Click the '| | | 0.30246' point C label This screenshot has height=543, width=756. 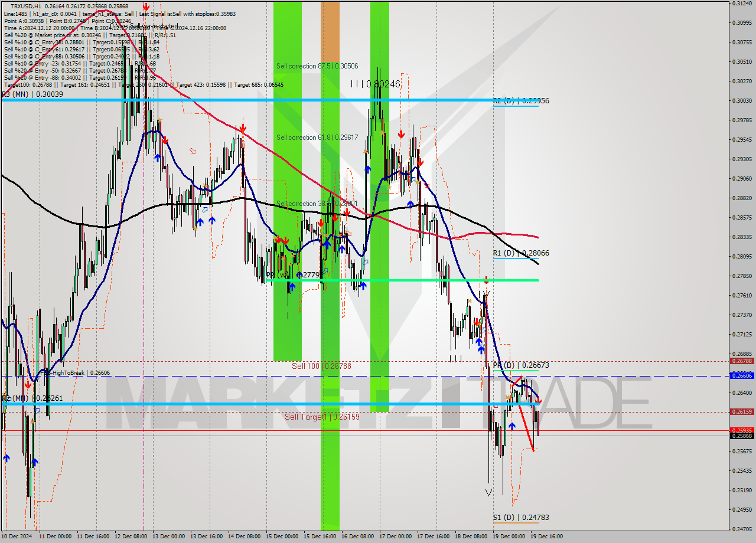coord(375,84)
